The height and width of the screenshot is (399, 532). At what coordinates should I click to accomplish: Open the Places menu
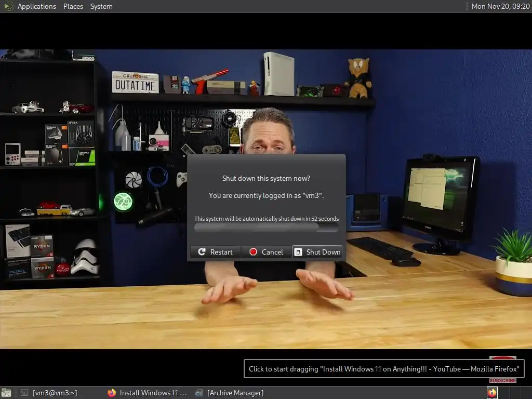pyautogui.click(x=73, y=6)
